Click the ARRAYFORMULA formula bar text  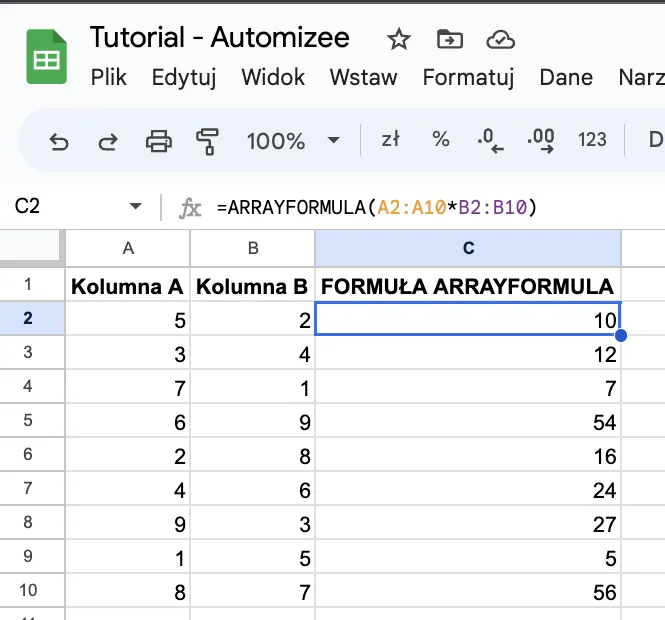(x=377, y=208)
